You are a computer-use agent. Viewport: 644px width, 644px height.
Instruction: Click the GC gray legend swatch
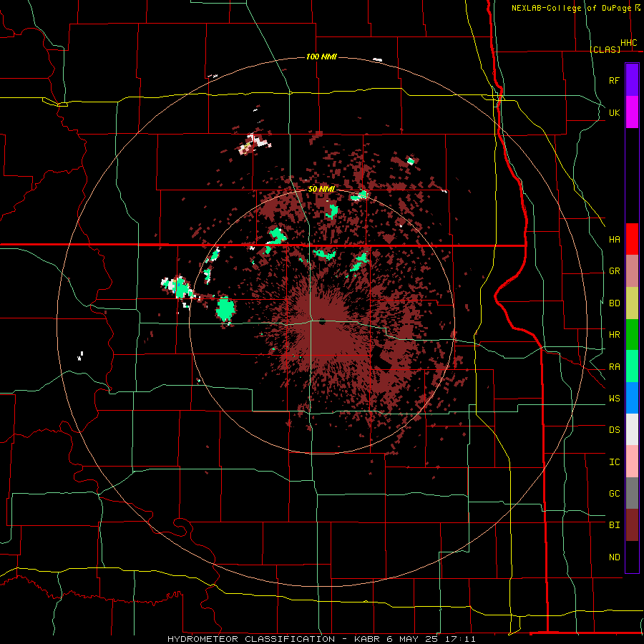tap(632, 493)
